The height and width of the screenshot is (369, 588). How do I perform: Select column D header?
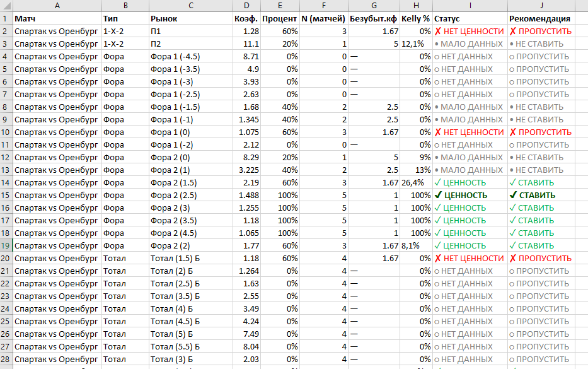pyautogui.click(x=246, y=5)
